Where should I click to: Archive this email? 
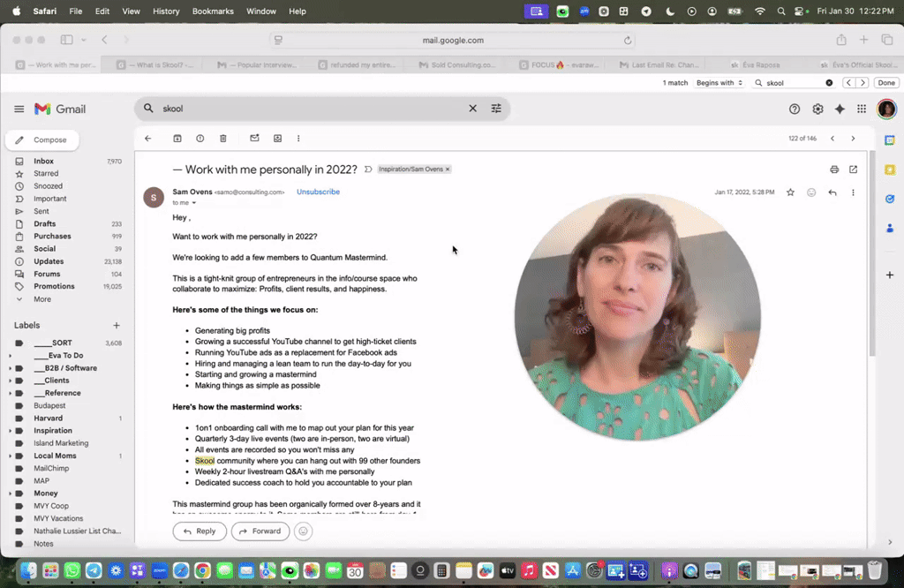177,139
